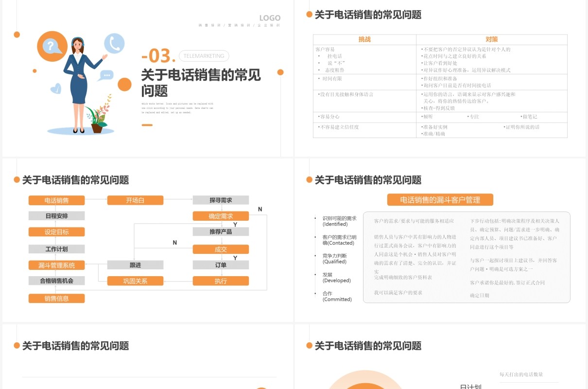Image resolution: width=588 pixels, height=389 pixels.
Task: Select the 日程安排 box
Action: (56, 216)
